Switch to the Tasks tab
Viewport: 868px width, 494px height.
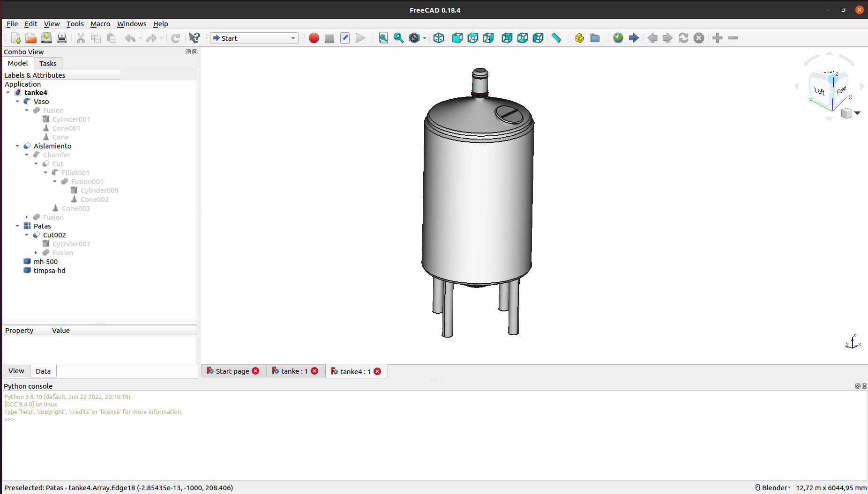(x=48, y=63)
